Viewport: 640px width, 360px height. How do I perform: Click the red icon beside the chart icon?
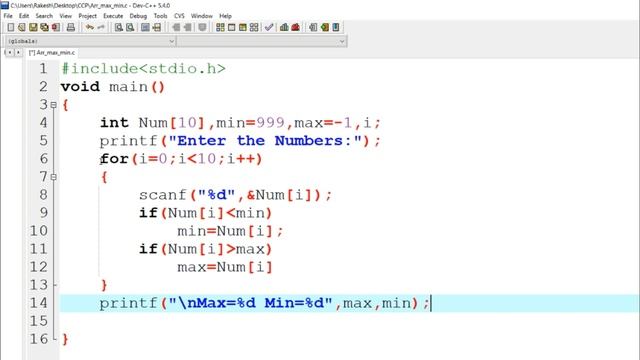296,27
